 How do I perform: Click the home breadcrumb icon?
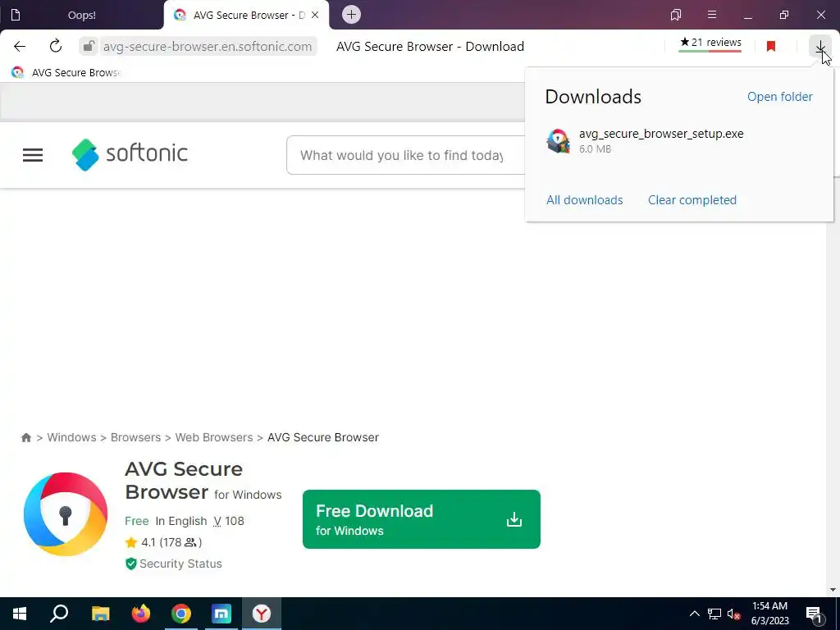[26, 438]
